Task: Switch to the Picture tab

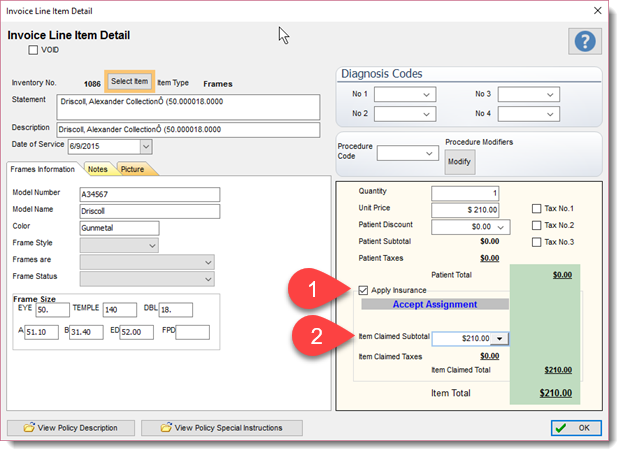Action: pyautogui.click(x=133, y=169)
